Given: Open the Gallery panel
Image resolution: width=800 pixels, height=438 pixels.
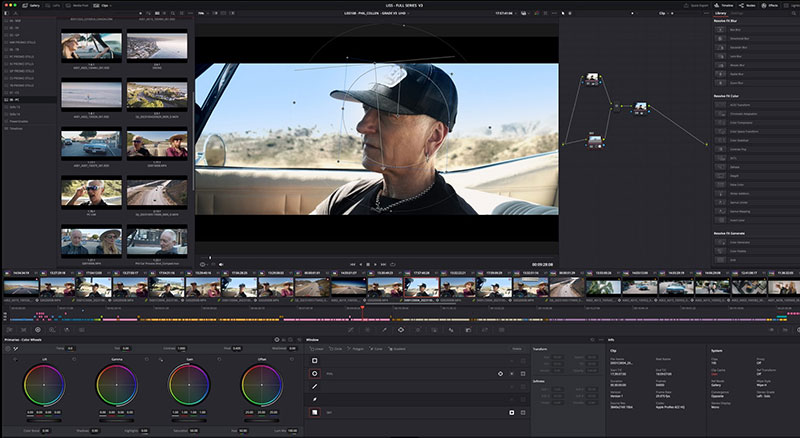Looking at the screenshot, I should click(x=29, y=5).
